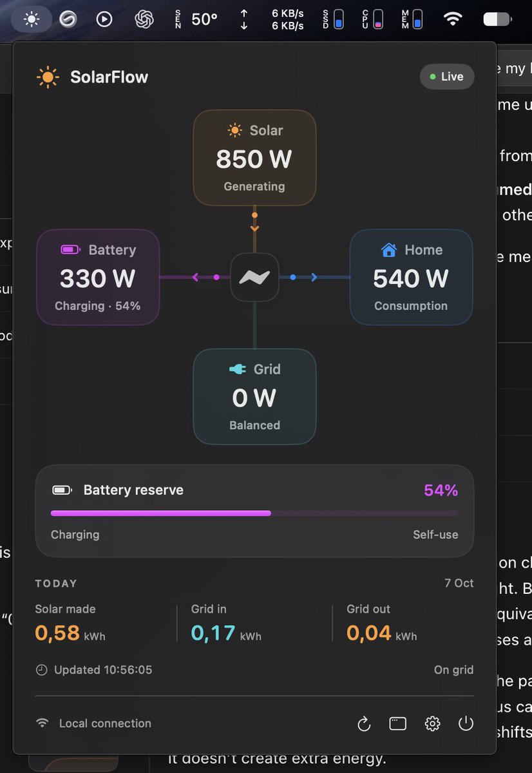Toggle the Live status pill
This screenshot has width=532, height=773.
click(447, 77)
